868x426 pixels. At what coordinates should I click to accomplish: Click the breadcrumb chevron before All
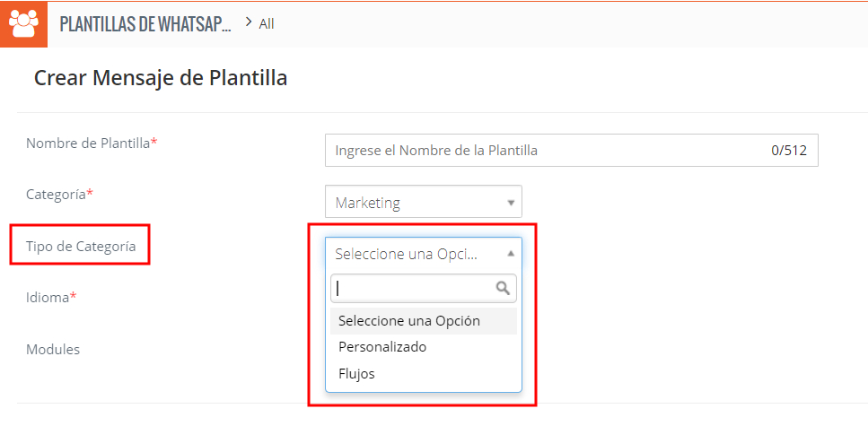[x=249, y=22]
